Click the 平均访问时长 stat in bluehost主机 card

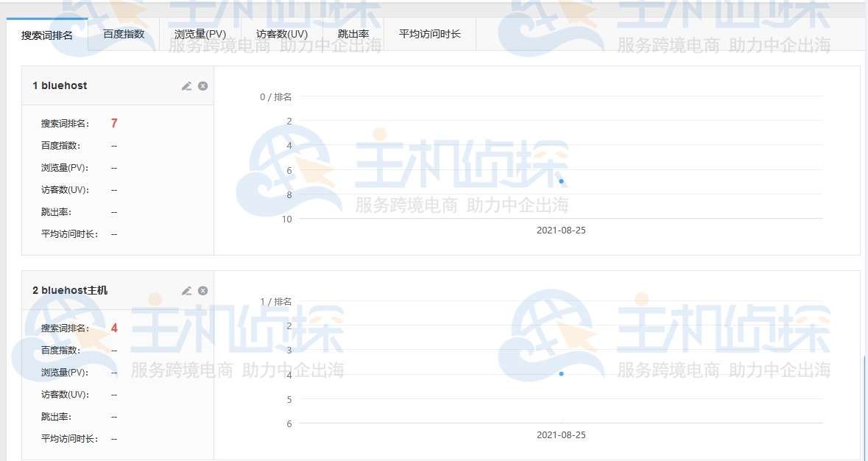[68, 438]
